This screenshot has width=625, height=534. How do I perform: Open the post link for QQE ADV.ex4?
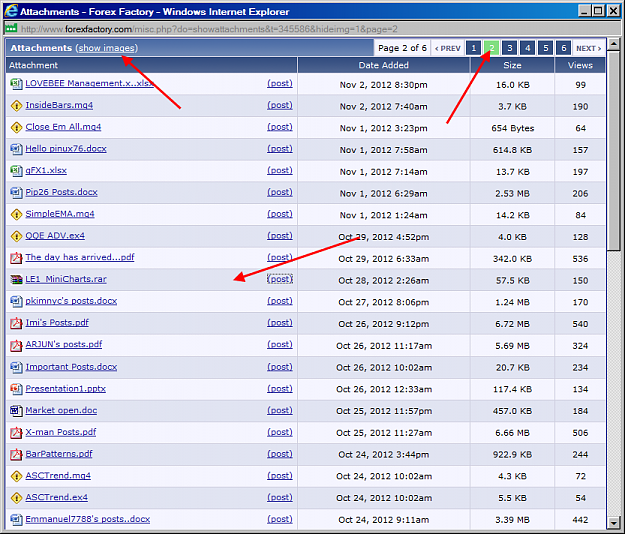[x=280, y=236]
